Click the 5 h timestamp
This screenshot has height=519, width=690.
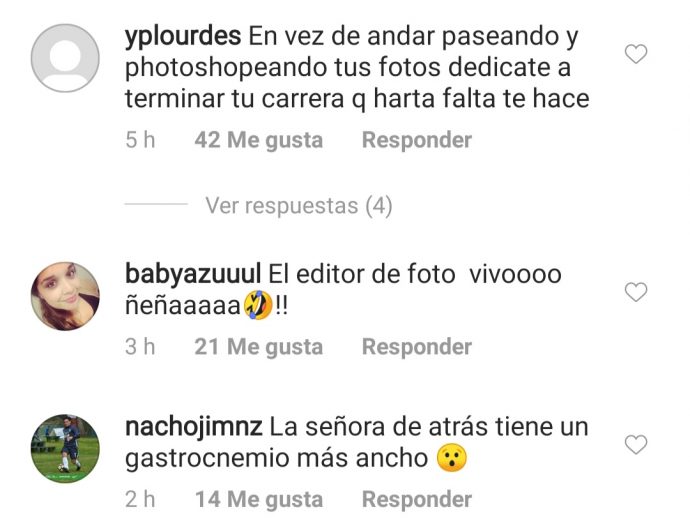click(140, 140)
